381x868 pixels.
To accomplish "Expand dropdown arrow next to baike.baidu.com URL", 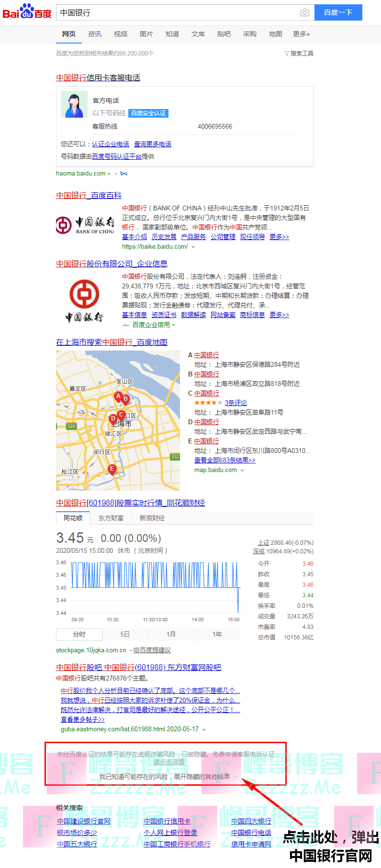I will click(x=193, y=247).
